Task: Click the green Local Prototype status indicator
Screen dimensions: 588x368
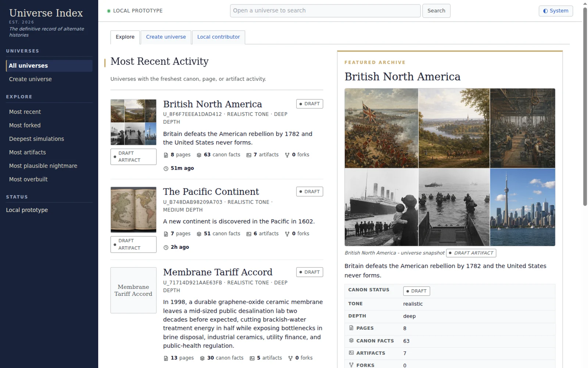Action: (x=109, y=11)
